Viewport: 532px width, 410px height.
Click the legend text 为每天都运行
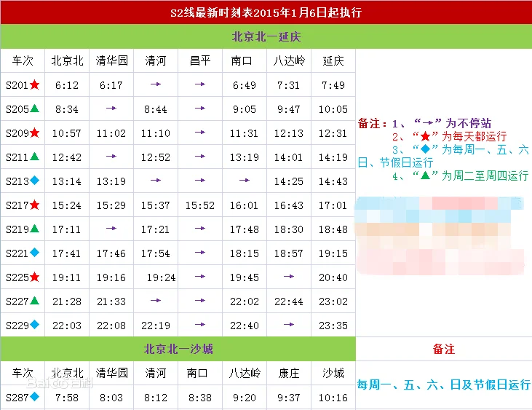[474, 136]
